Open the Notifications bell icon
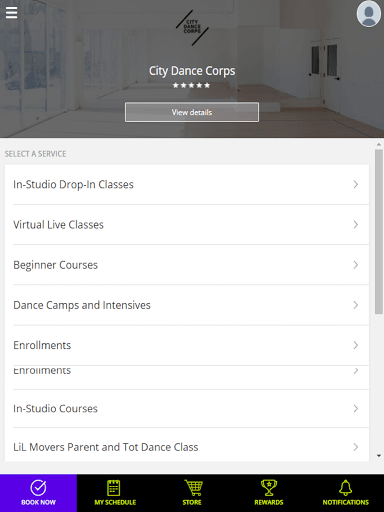Image resolution: width=384 pixels, height=512 pixels. [346, 488]
